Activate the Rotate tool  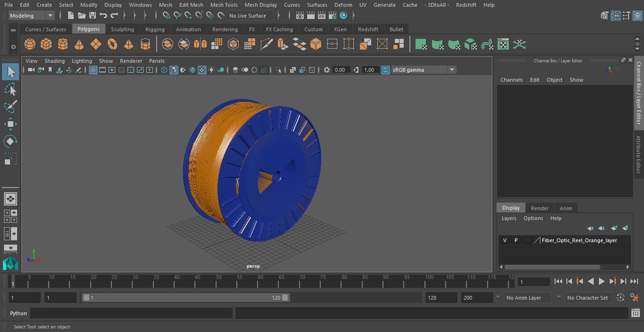point(10,141)
